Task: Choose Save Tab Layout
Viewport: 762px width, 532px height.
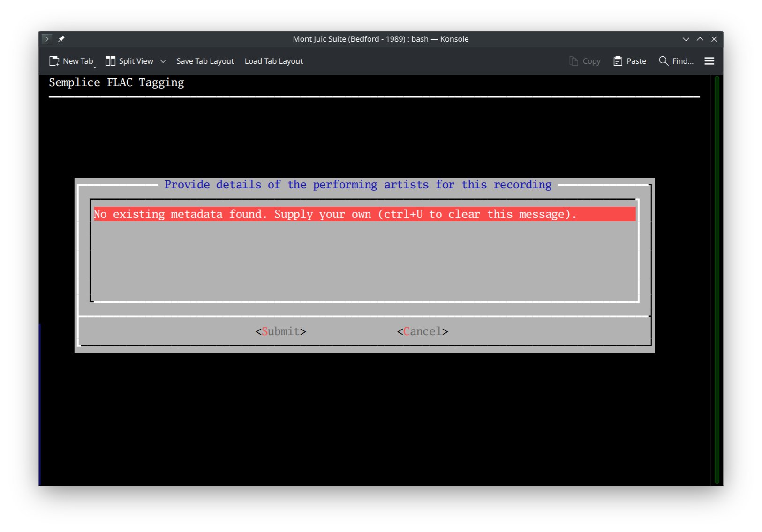Action: coord(205,60)
